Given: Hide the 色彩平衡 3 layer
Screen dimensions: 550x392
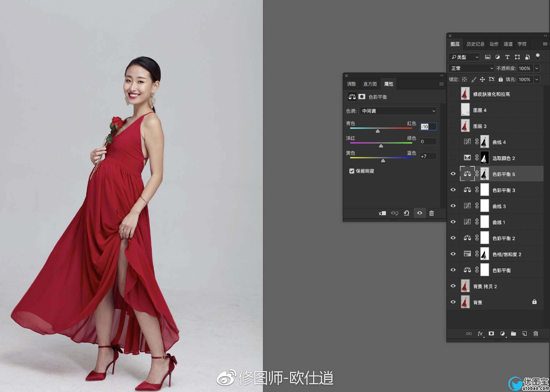Looking at the screenshot, I should click(453, 190).
